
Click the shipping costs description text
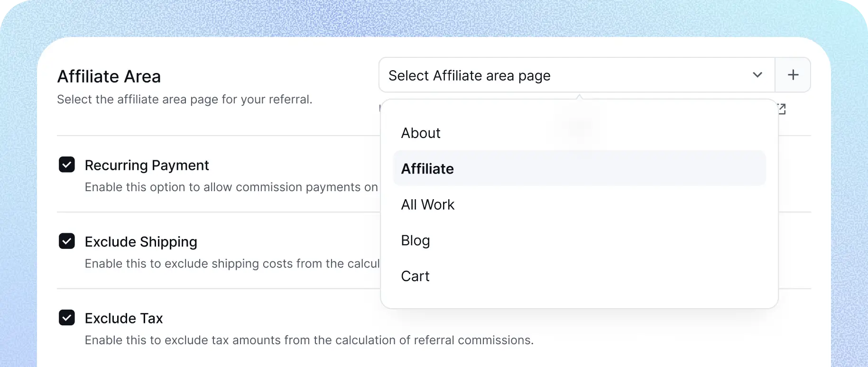pos(232,264)
